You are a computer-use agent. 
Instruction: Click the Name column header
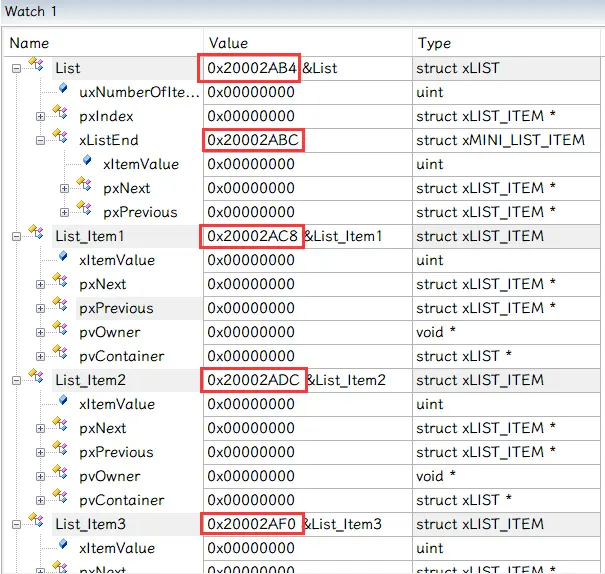click(x=29, y=43)
